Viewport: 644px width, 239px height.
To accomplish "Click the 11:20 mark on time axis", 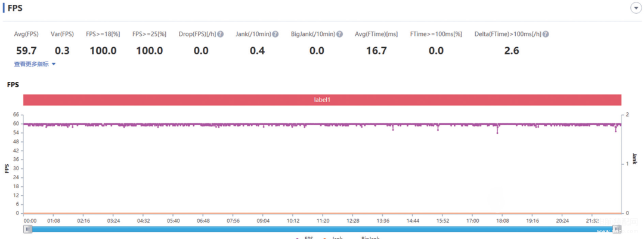I will point(323,220).
